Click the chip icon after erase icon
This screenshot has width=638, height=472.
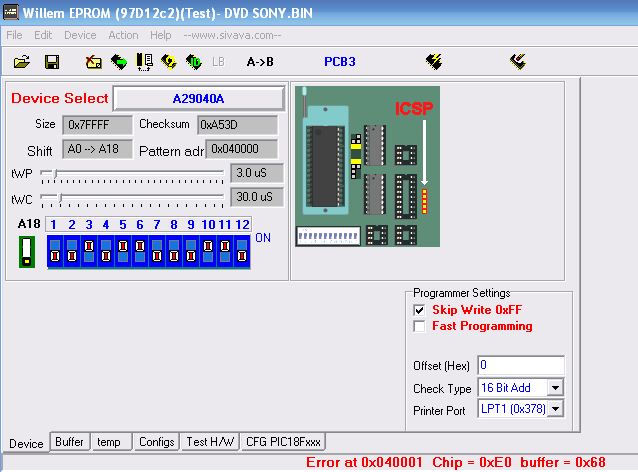[119, 62]
